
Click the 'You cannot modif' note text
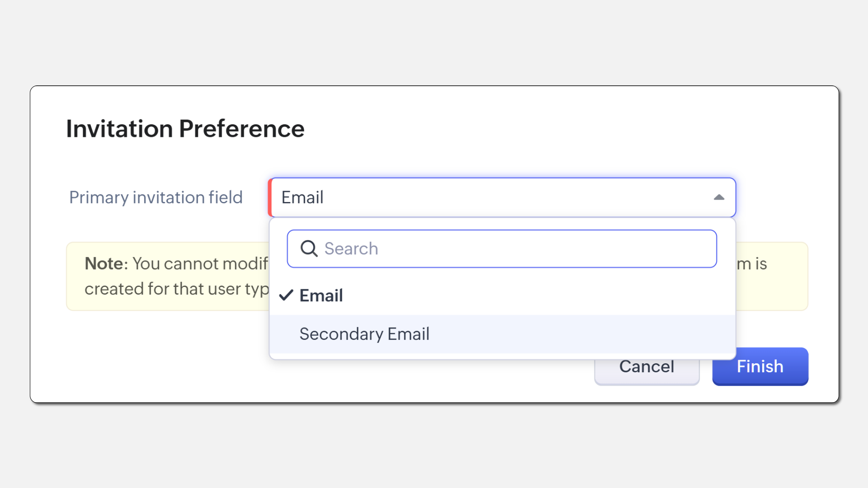pyautogui.click(x=200, y=263)
